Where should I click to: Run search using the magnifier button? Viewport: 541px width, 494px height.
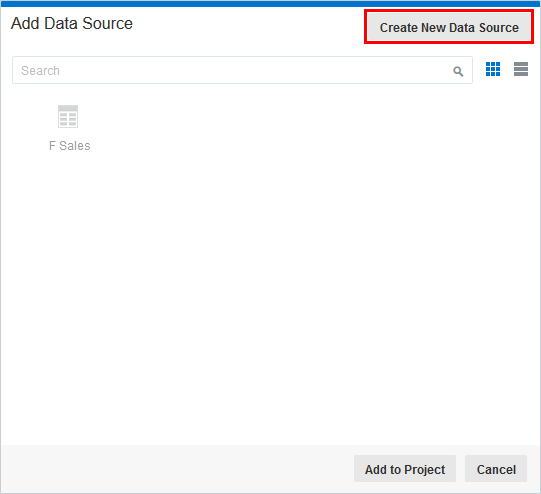pos(458,71)
